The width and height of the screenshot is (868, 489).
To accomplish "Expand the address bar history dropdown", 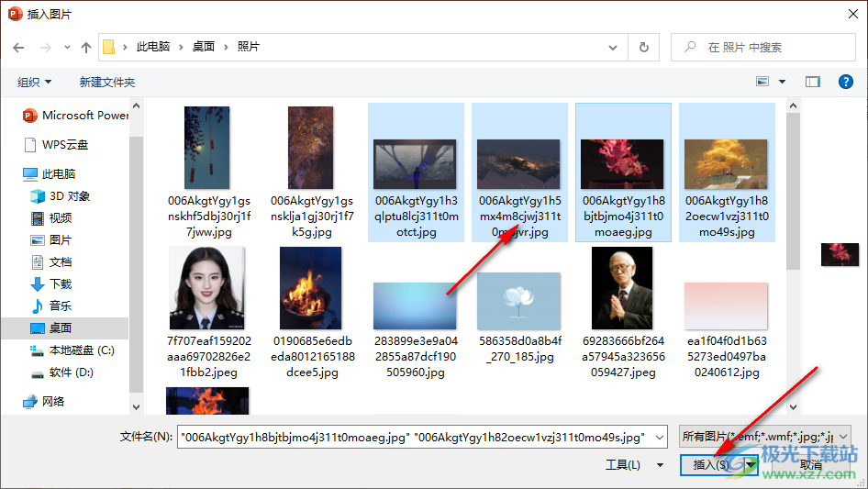I will pyautogui.click(x=613, y=48).
